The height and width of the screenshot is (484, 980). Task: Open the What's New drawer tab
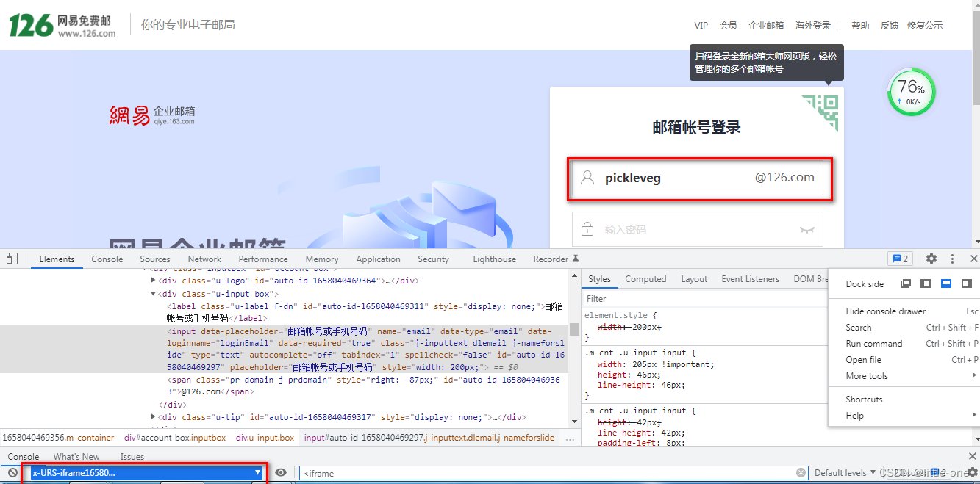point(76,457)
